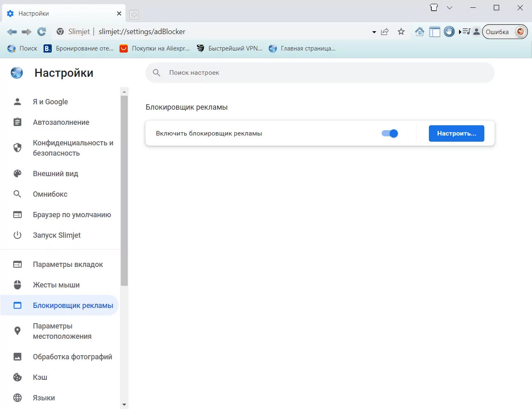Open the Быстрейший VPN... bookmark
This screenshot has height=409, width=532.
(x=230, y=48)
